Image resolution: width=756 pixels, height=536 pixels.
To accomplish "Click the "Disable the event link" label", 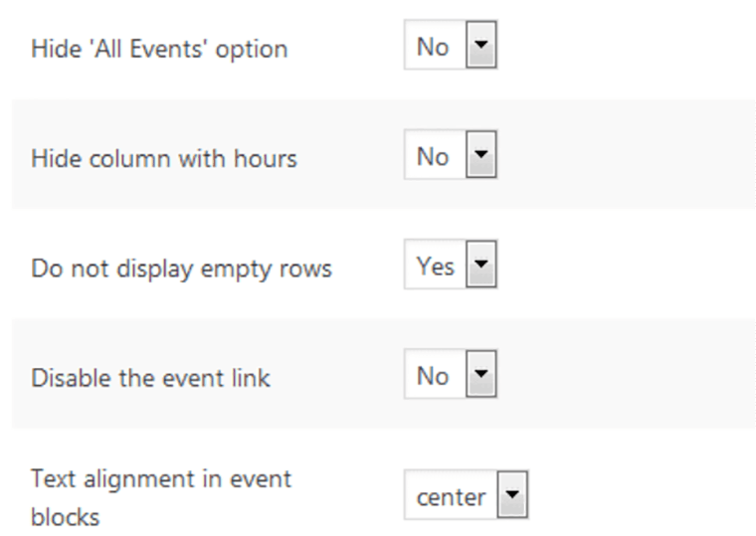I will point(150,378).
